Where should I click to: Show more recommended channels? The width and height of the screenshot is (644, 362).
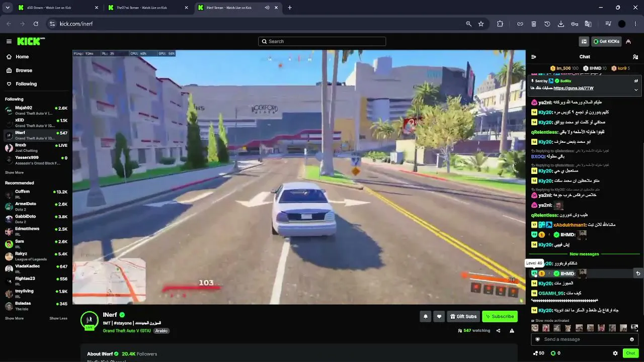click(x=14, y=318)
